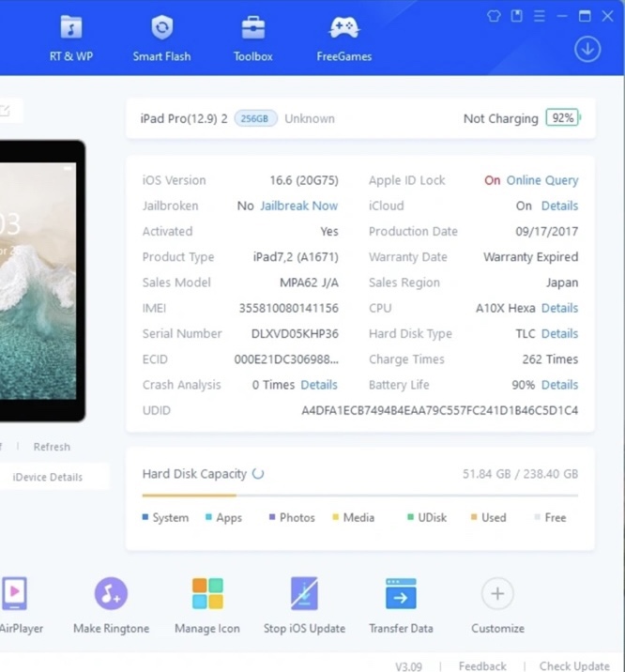Open the Toolbox briefcase icon
Viewport: 625px width, 672px height.
(x=253, y=28)
